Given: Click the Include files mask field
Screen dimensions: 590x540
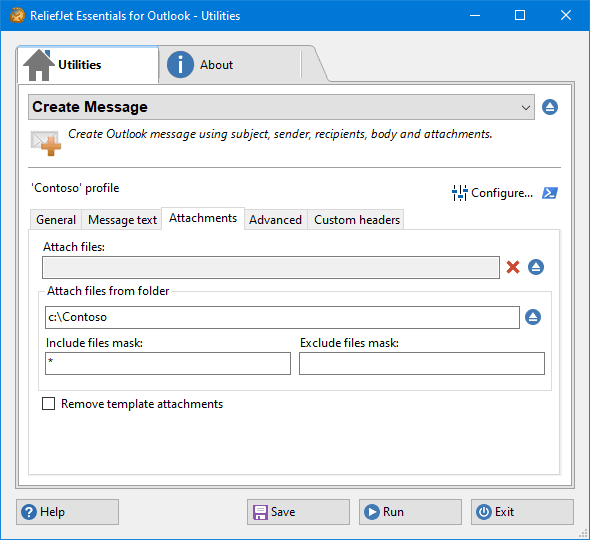Looking at the screenshot, I should point(168,364).
